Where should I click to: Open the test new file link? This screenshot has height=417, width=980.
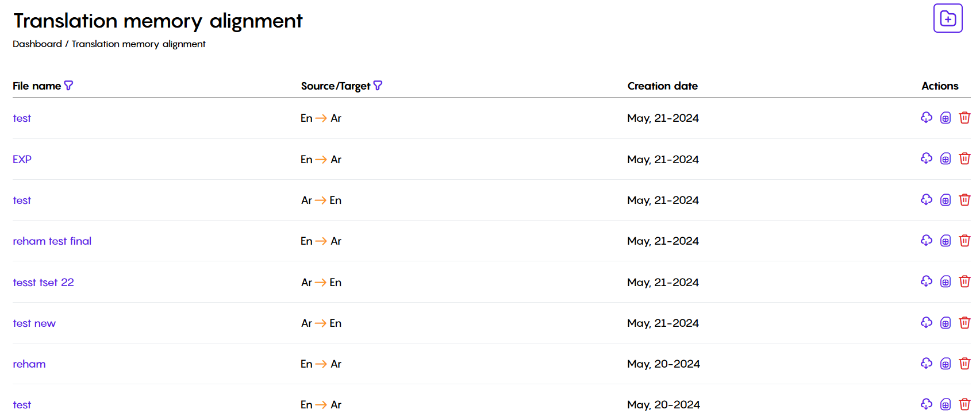[34, 323]
